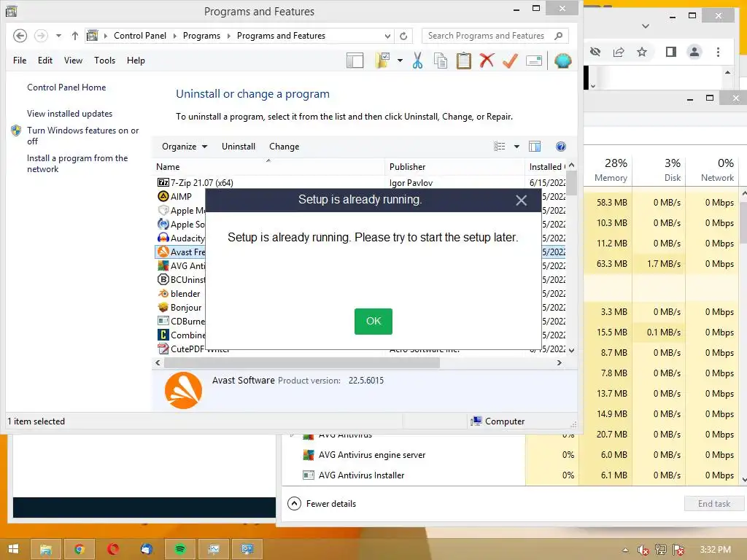Expand the Organize dropdown
Viewport: 747px width, 560px height.
(185, 146)
